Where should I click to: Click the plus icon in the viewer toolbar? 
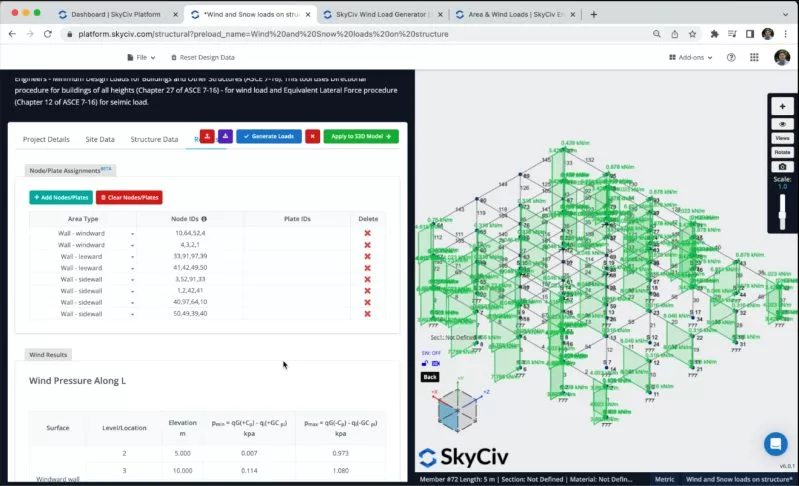click(782, 107)
